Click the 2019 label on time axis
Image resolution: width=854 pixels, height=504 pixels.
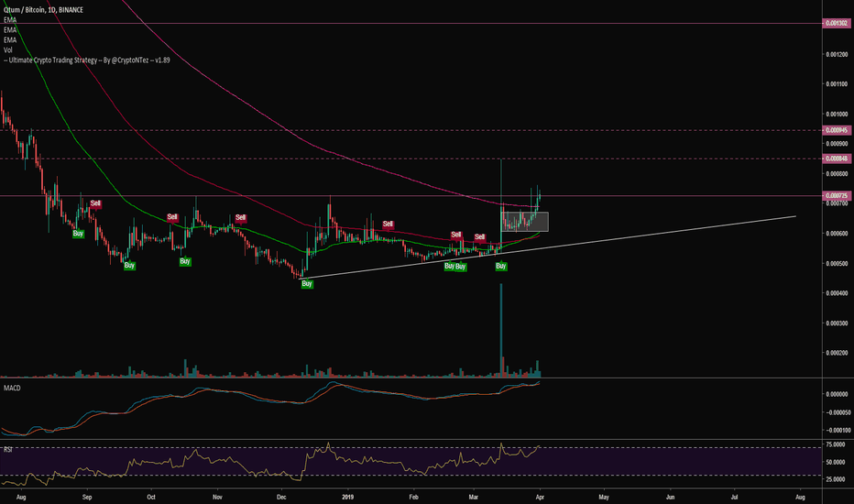(347, 497)
